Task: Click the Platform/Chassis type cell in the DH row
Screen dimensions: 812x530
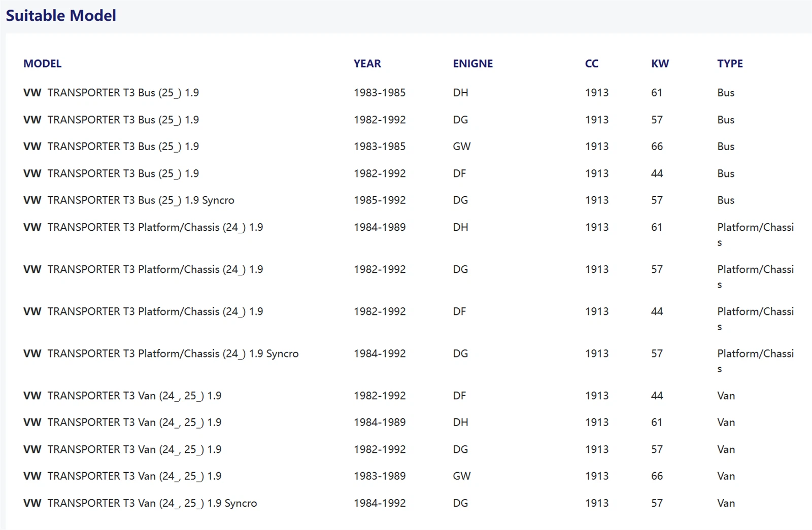Action: point(755,234)
